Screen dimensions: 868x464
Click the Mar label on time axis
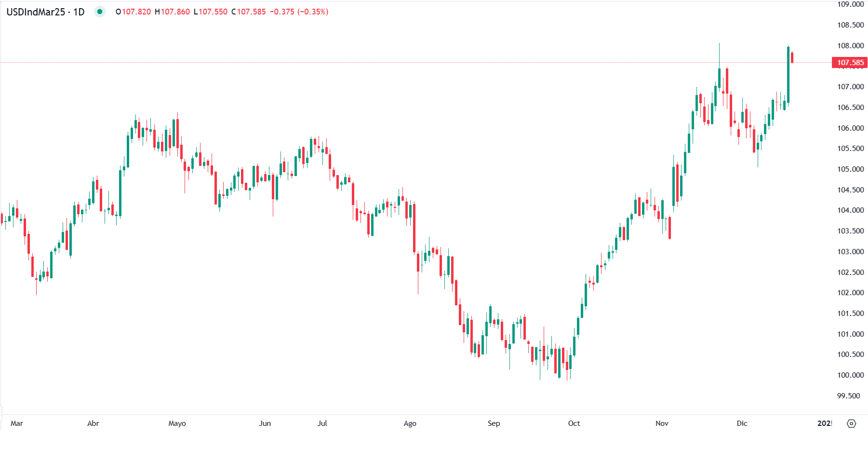pos(17,423)
